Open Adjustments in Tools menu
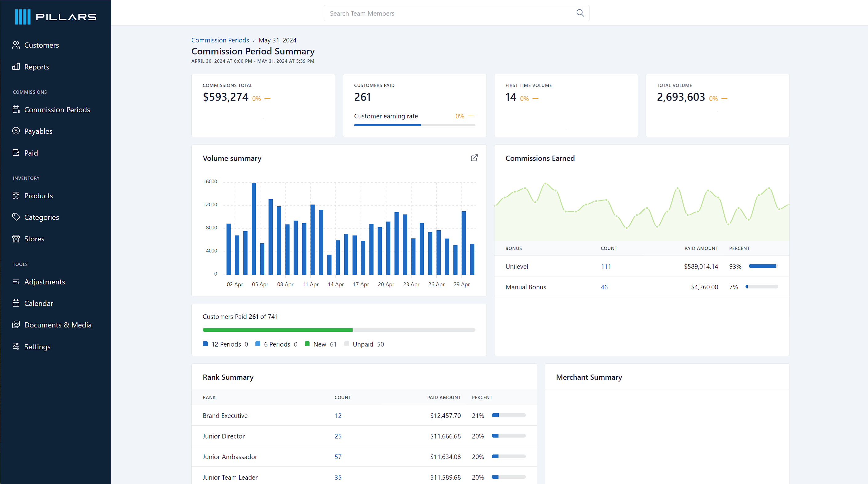Viewport: 868px width, 484px height. click(x=45, y=282)
